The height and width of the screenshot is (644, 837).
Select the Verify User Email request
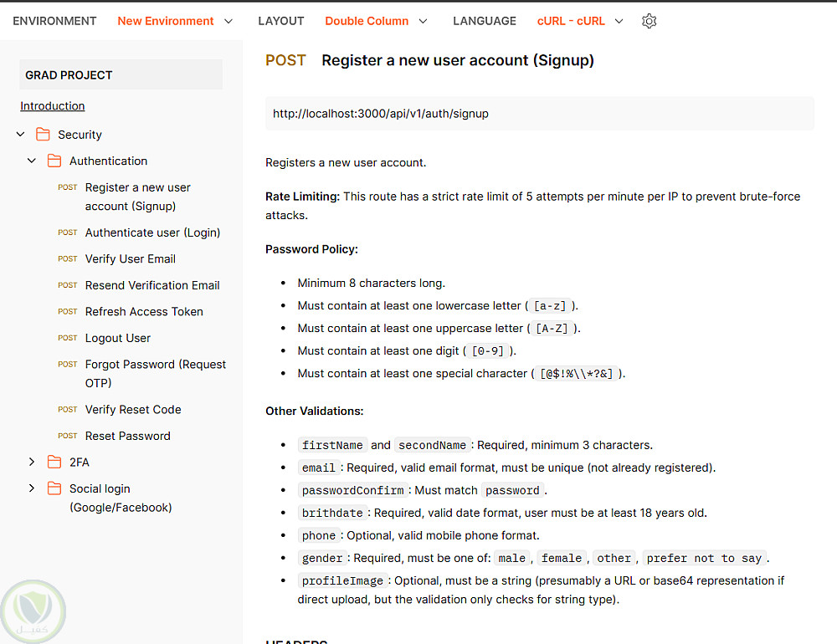pyautogui.click(x=131, y=259)
